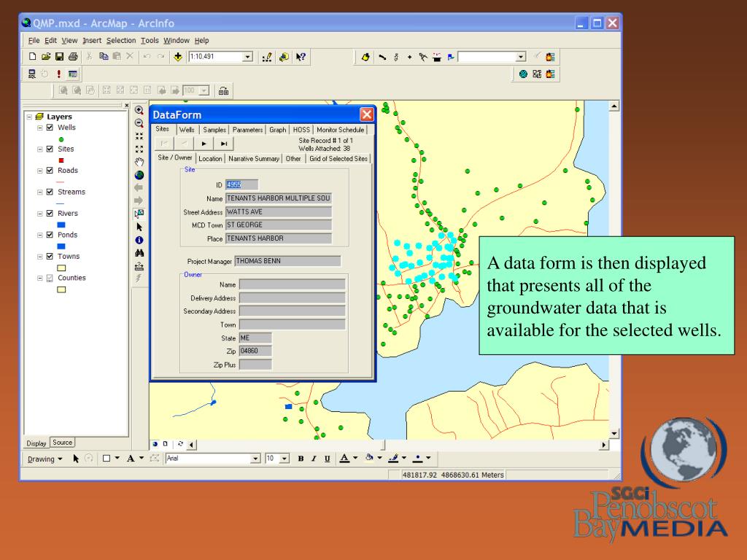747x560 pixels.
Task: Collapse the Wells layer legend
Action: (x=40, y=128)
